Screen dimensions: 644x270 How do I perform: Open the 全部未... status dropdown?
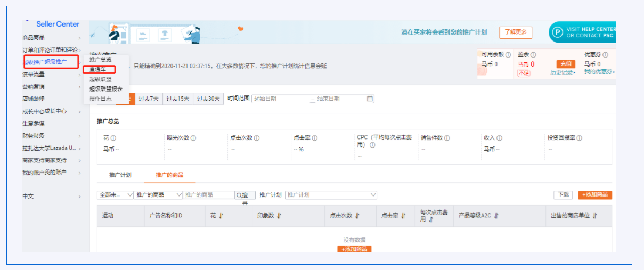pyautogui.click(x=116, y=195)
